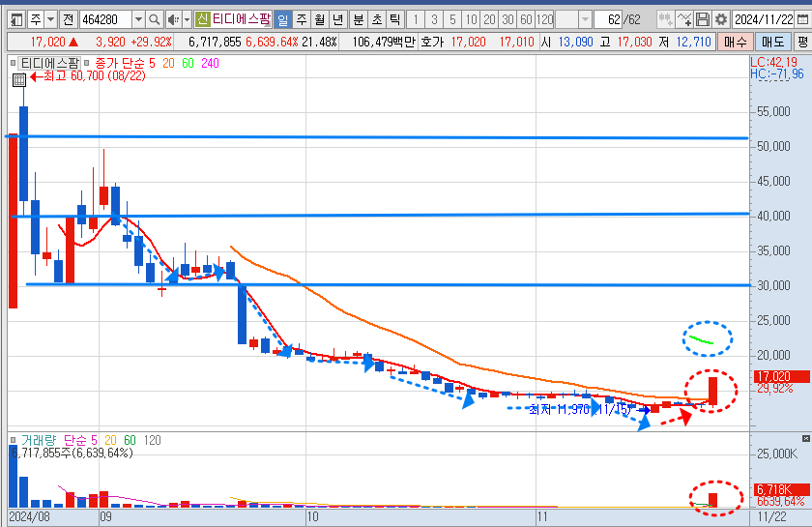Click the add indicator line icon

[684, 19]
